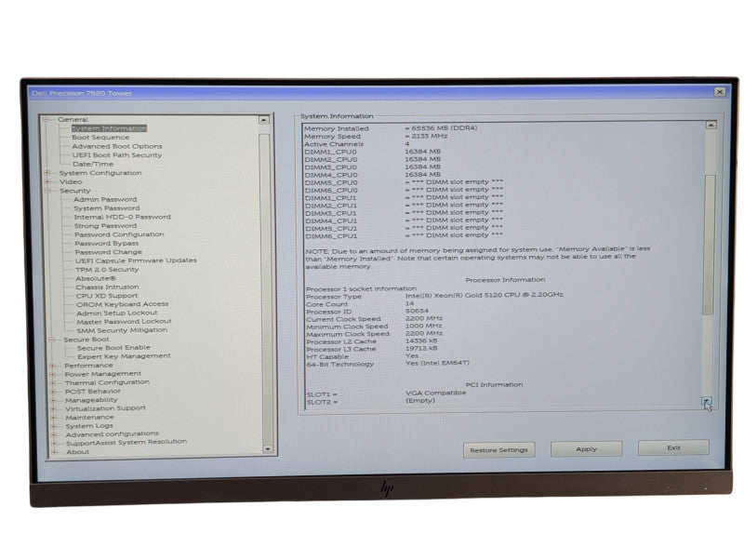Expand the Power Management node
Image resolution: width=744 pixels, height=560 pixels.
(53, 375)
